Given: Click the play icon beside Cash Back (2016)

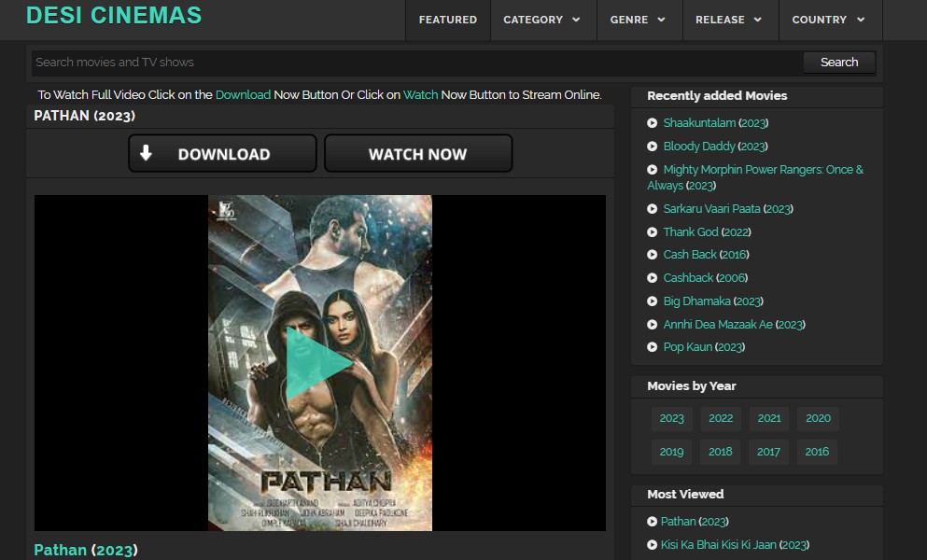Looking at the screenshot, I should coord(653,255).
